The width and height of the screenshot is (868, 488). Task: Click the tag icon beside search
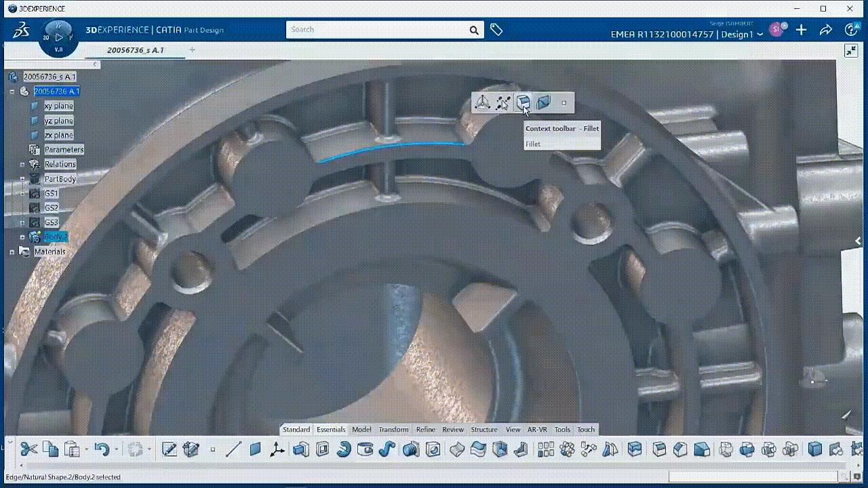(x=496, y=30)
